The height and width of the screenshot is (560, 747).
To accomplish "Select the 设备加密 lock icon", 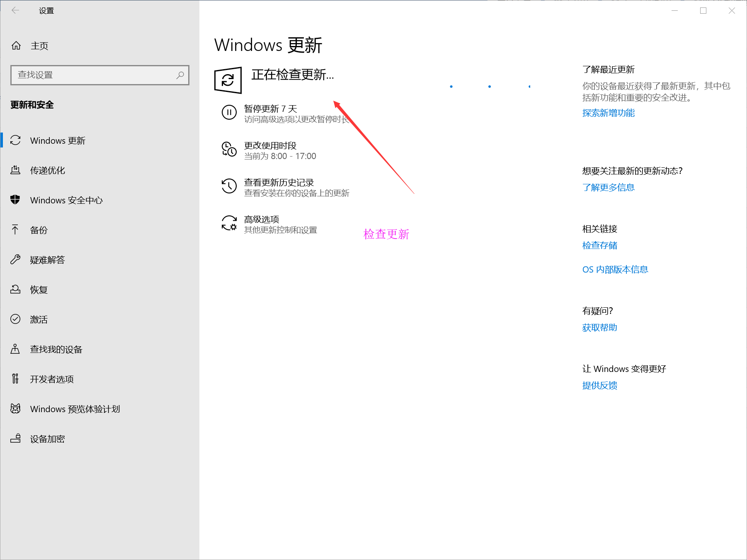I will pos(15,439).
